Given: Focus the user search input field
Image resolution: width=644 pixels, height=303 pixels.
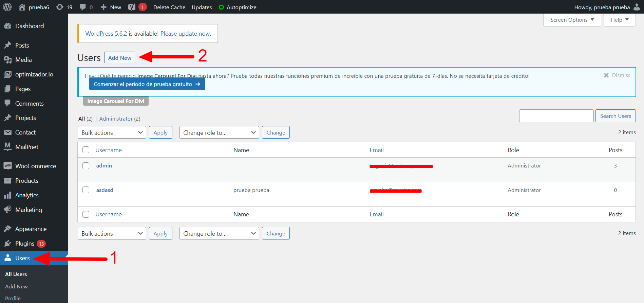Looking at the screenshot, I should point(556,116).
